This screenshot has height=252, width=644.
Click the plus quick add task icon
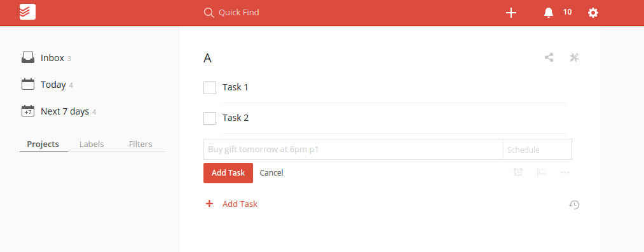(511, 13)
